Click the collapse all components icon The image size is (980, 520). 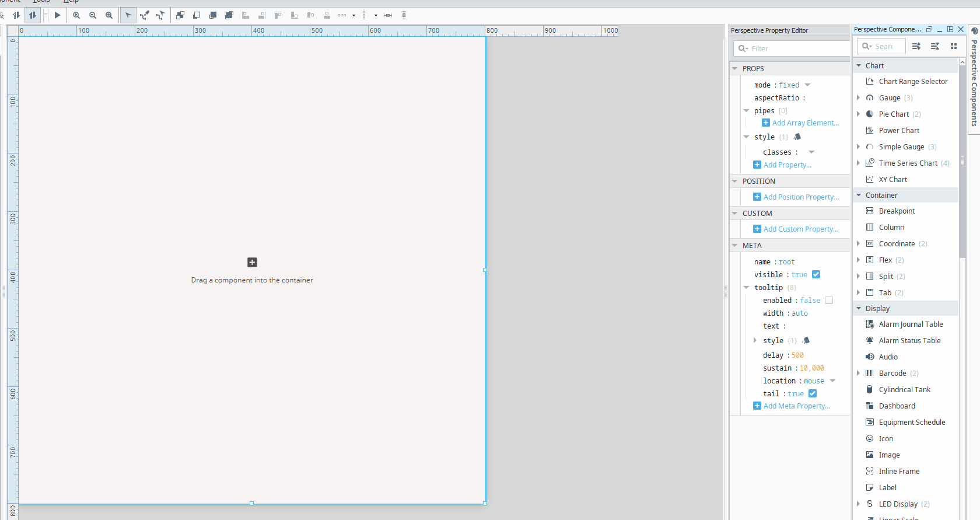point(935,46)
